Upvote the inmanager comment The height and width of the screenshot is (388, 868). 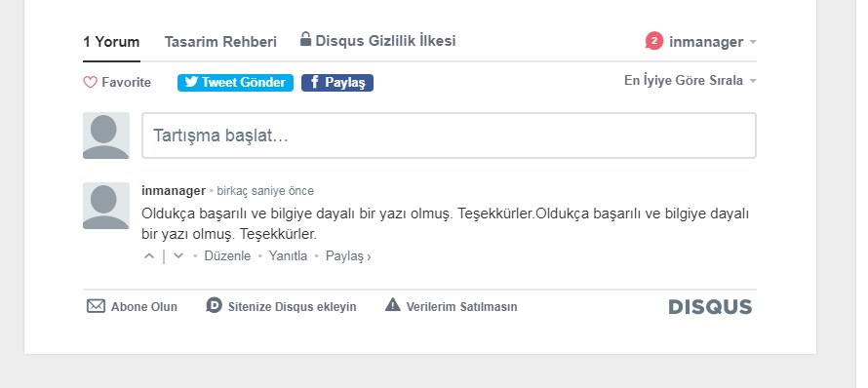[x=149, y=256]
